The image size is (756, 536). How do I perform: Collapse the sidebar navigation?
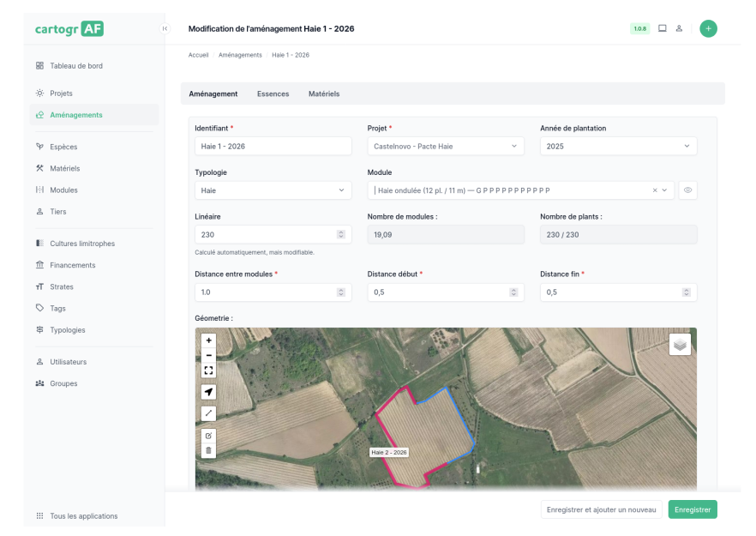[x=165, y=28]
